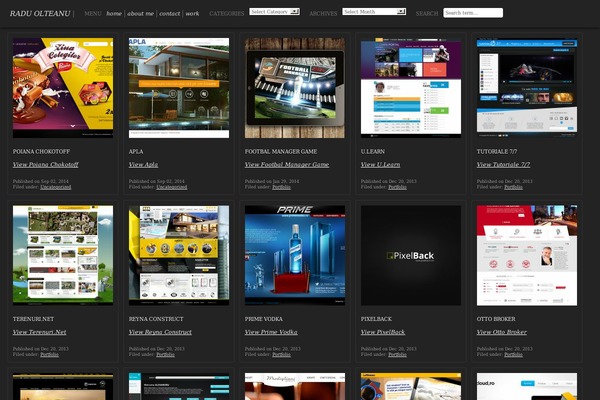Follow the View U.Learn link
This screenshot has height=400, width=600.
(x=380, y=165)
